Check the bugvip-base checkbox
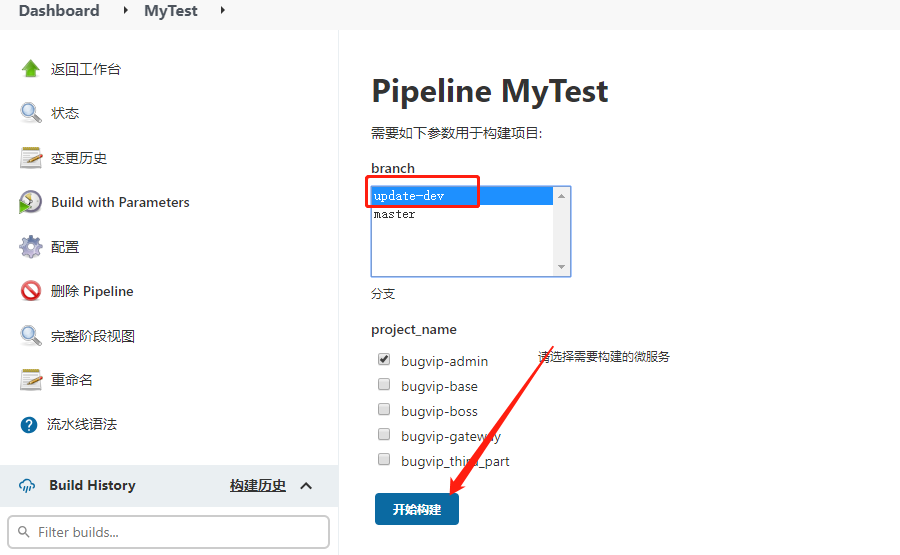Screen dimensions: 900x555 pos(384,384)
